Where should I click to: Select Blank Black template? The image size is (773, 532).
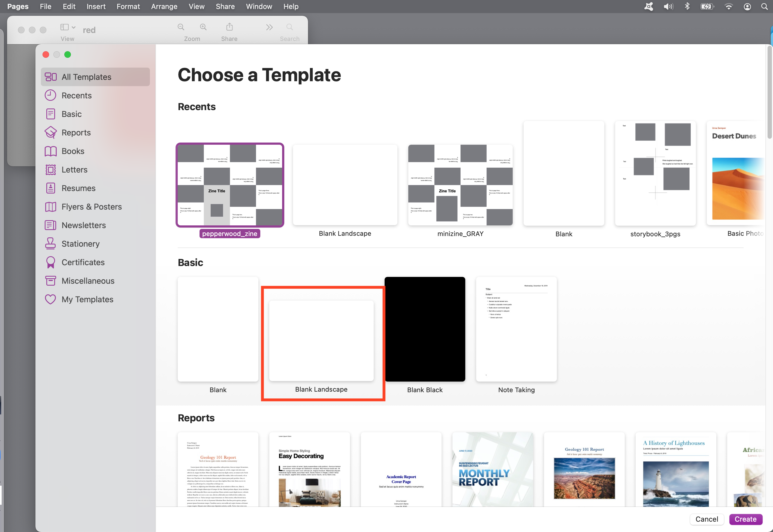425,329
